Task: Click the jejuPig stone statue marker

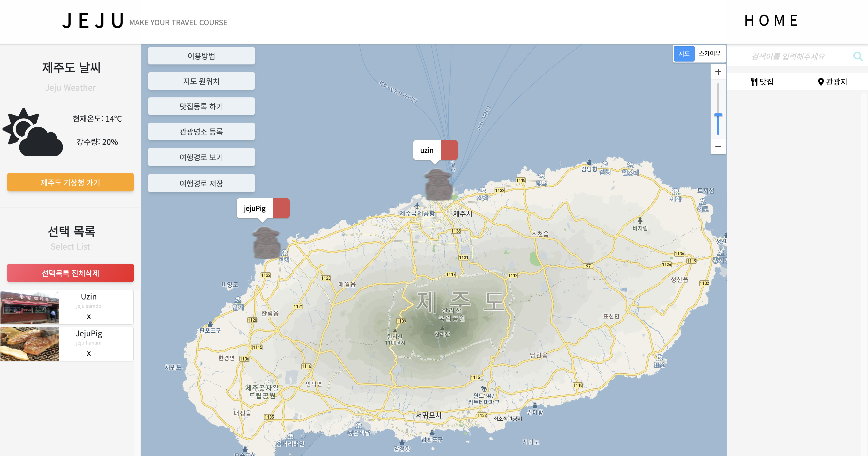Action: pyautogui.click(x=266, y=243)
